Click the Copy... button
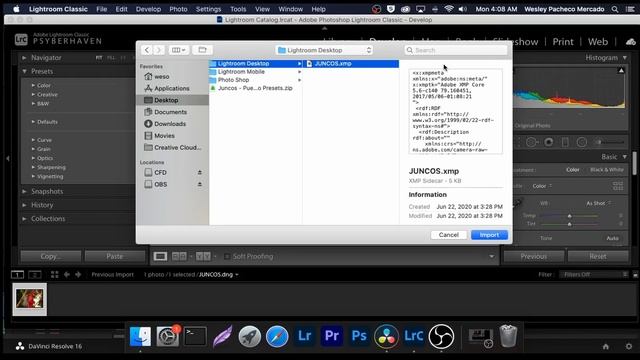The width and height of the screenshot is (640, 360). tap(51, 256)
